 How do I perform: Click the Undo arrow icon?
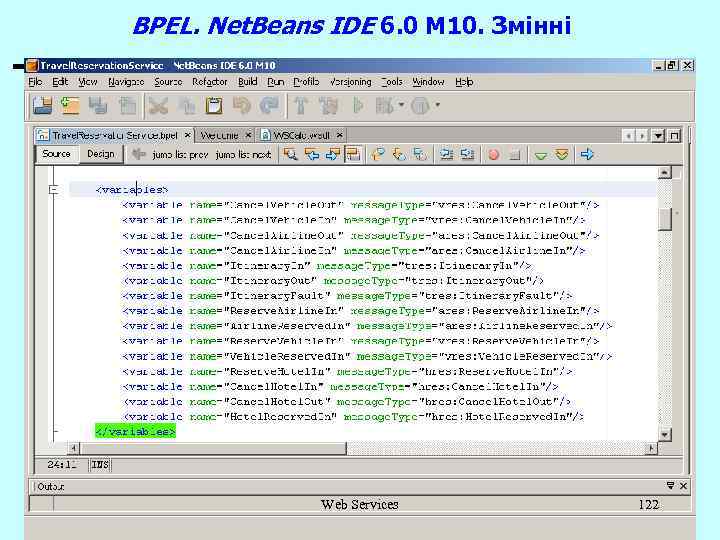(242, 106)
